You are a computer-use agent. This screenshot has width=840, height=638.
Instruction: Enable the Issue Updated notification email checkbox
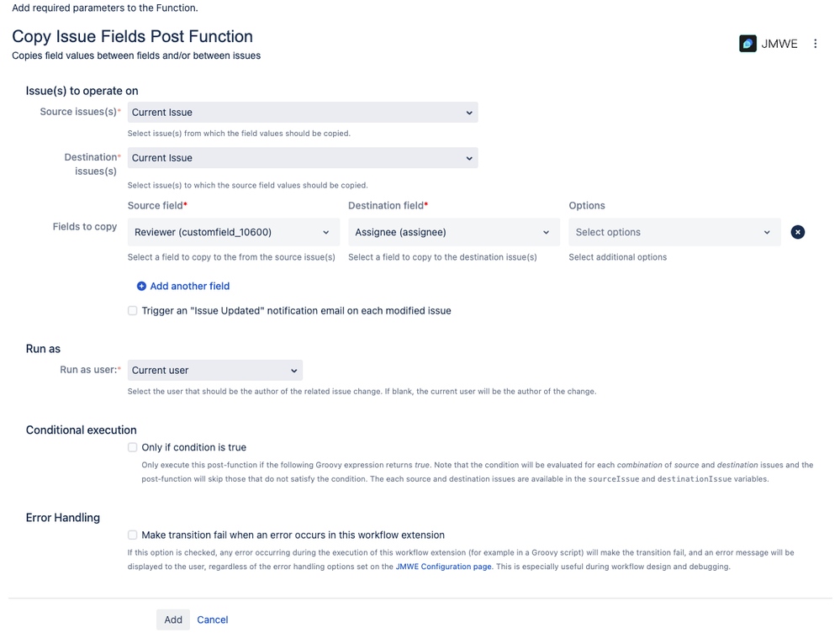tap(133, 311)
